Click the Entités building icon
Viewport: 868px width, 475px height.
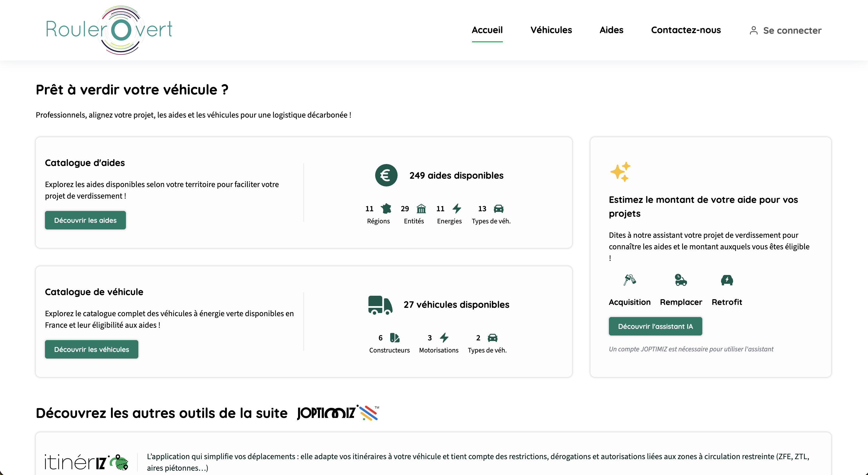(421, 209)
